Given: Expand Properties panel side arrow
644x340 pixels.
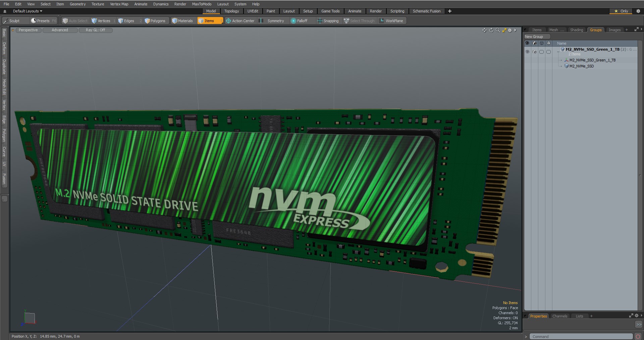Looking at the screenshot, I should point(642,315).
